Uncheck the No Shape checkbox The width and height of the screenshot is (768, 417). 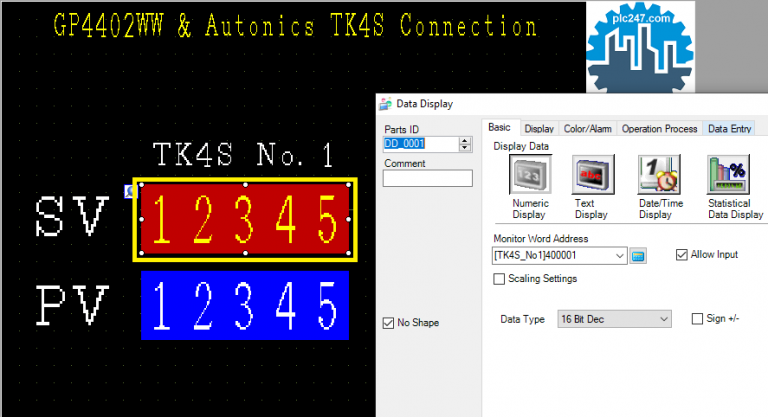coord(388,323)
